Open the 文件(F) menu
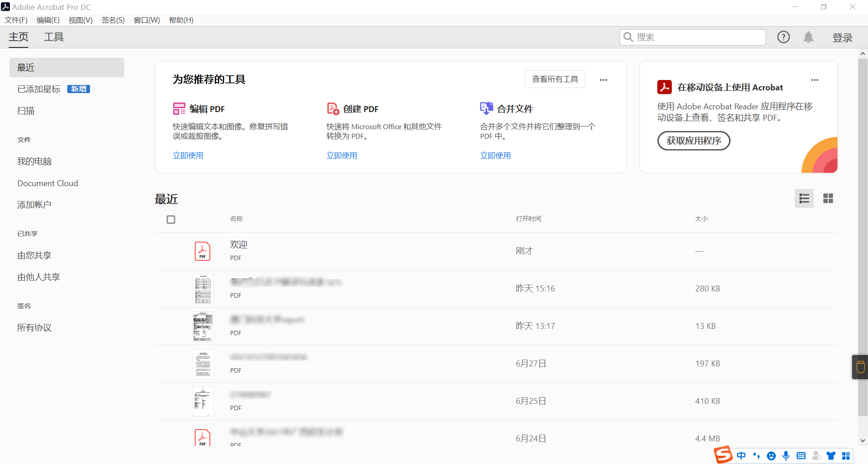 [16, 20]
